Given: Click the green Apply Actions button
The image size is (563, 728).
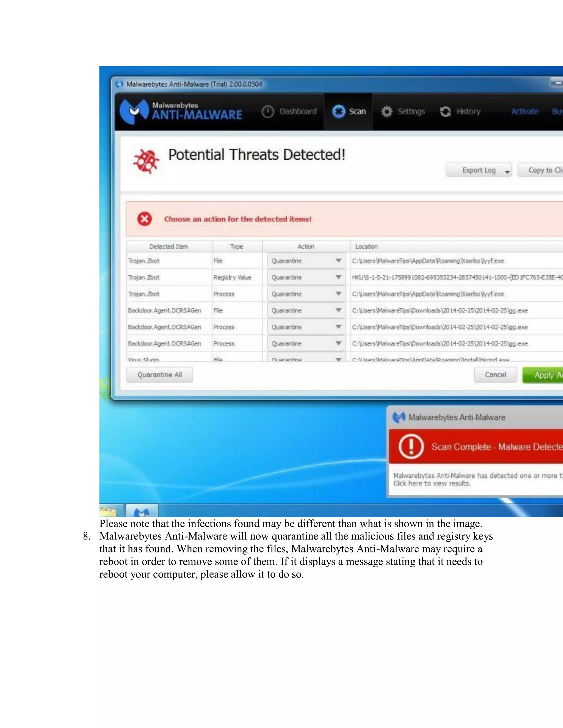Looking at the screenshot, I should [543, 375].
